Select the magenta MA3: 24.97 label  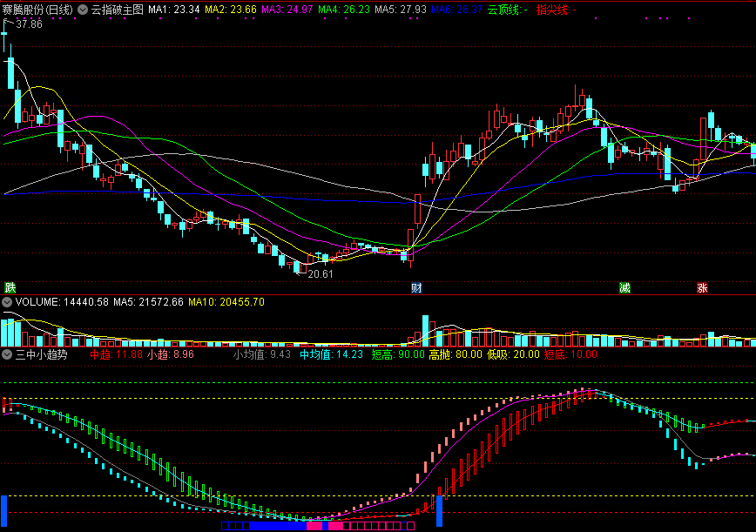pos(287,10)
